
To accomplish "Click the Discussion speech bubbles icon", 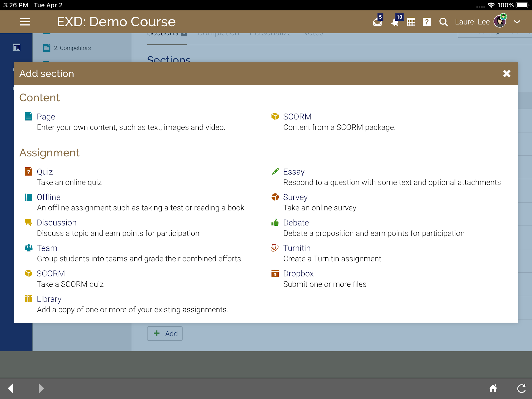I will click(29, 222).
